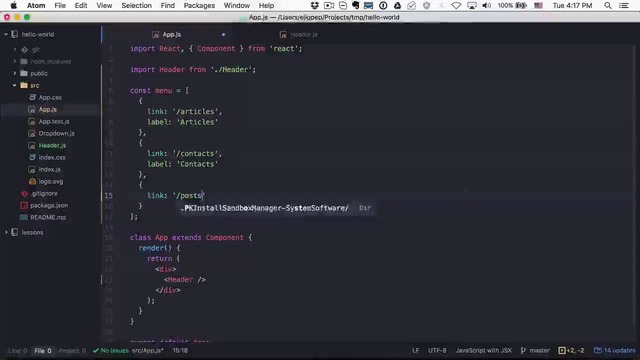Click line number 15 in gutter

click(108, 196)
